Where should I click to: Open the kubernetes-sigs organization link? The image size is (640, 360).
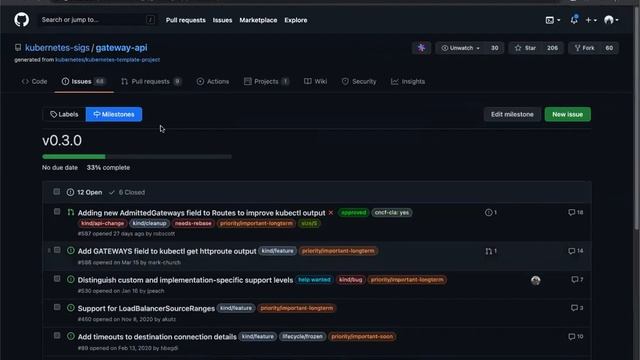[x=57, y=48]
